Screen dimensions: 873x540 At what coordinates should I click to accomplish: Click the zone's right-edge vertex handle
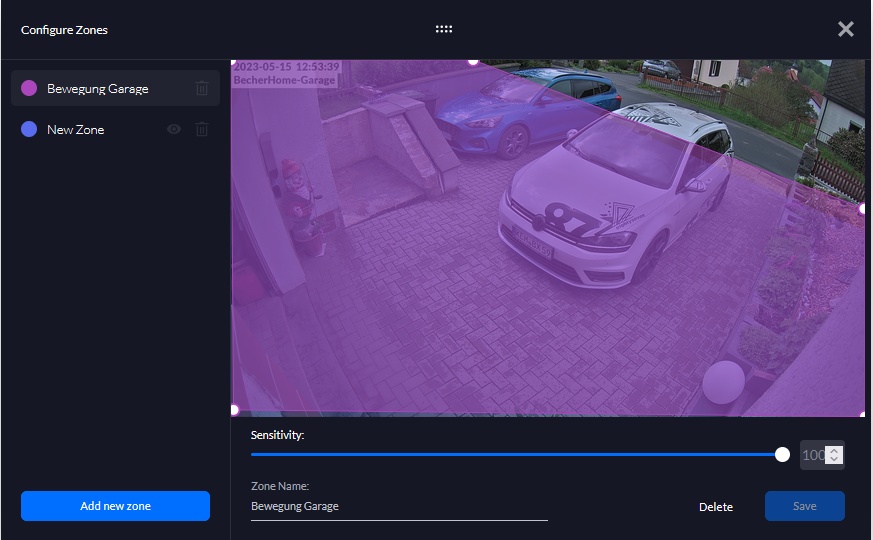click(863, 209)
